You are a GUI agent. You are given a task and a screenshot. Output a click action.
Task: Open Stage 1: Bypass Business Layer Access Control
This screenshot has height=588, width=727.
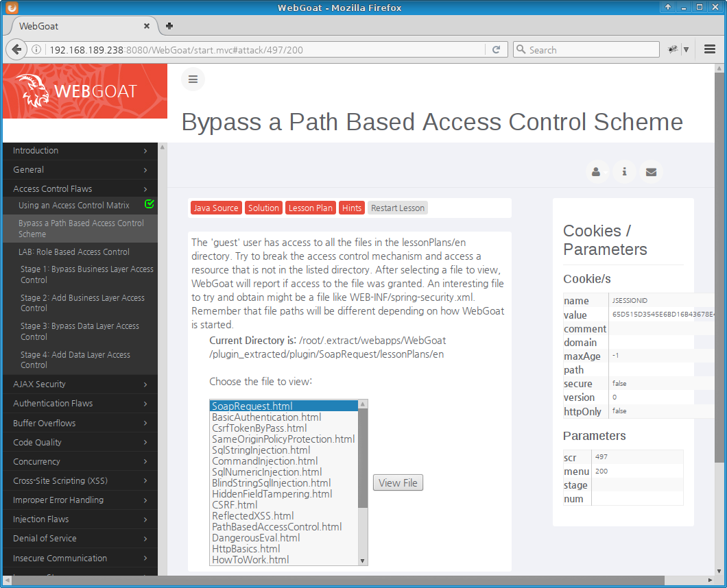point(86,274)
